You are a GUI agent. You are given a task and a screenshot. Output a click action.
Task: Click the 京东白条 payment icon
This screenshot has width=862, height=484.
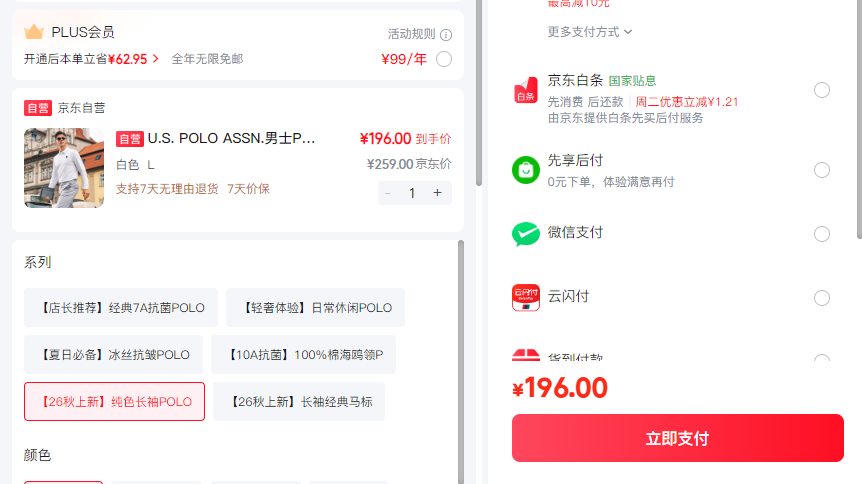[526, 90]
